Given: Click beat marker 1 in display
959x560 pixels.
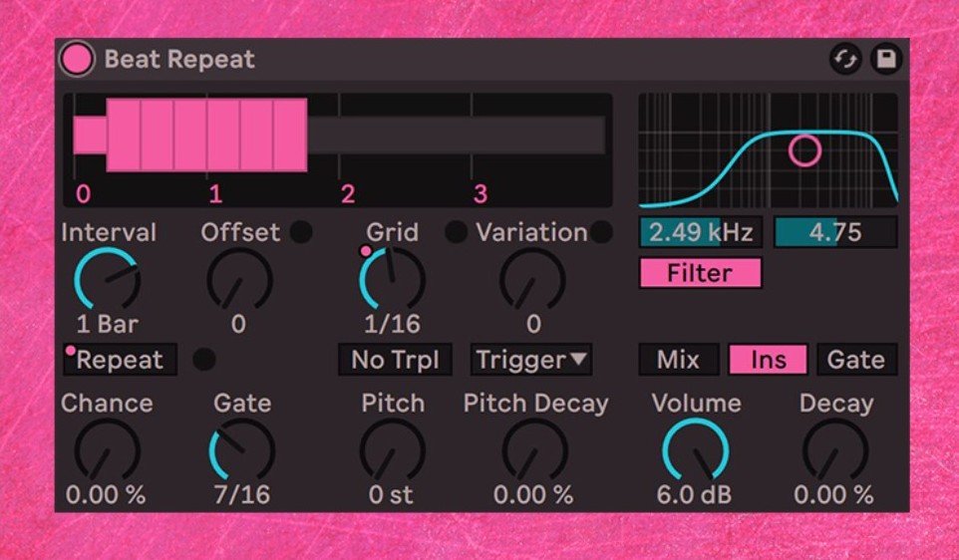Looking at the screenshot, I should [215, 194].
